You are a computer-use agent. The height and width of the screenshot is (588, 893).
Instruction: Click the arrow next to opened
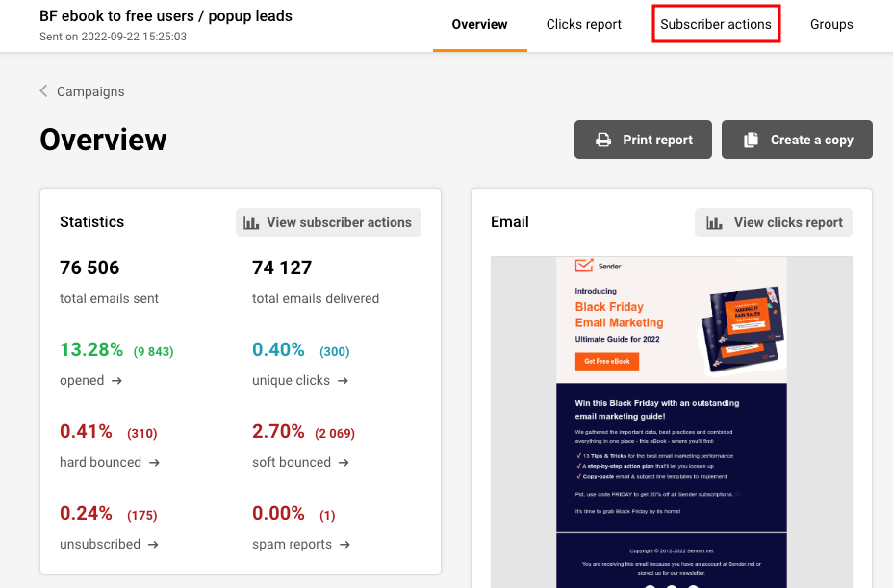click(116, 381)
